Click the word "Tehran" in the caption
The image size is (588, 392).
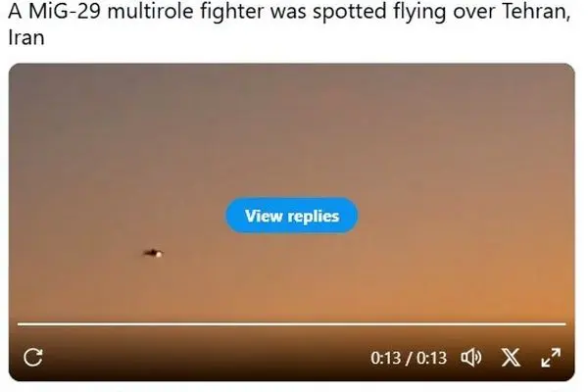(x=536, y=11)
